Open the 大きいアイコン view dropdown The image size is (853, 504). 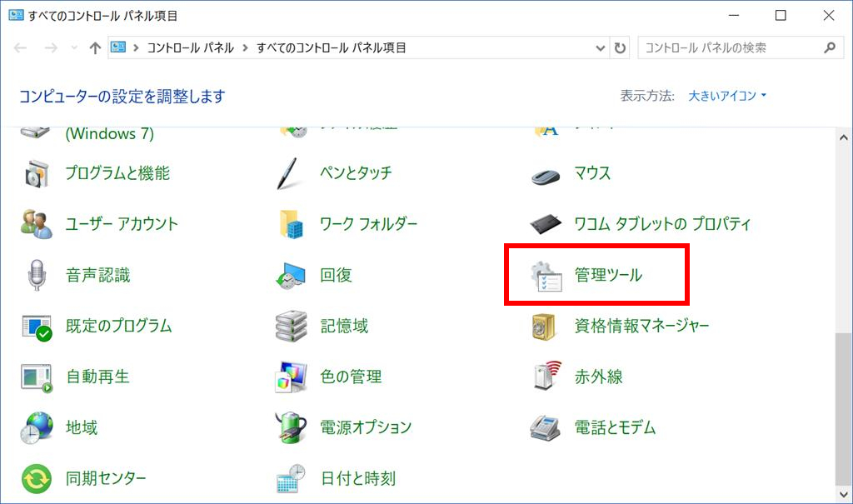(x=727, y=96)
